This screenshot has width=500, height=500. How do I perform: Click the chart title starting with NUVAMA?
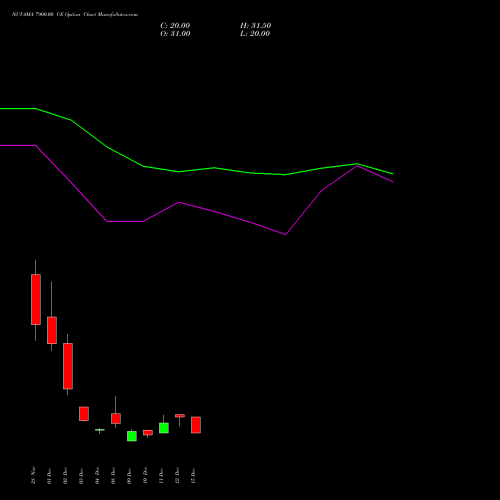[75, 15]
